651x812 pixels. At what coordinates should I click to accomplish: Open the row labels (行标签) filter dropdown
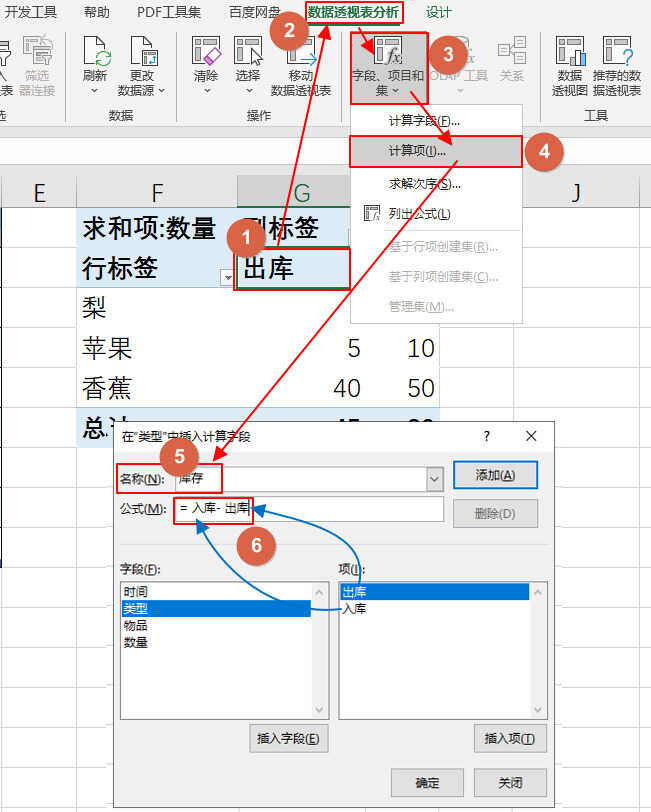[x=227, y=278]
